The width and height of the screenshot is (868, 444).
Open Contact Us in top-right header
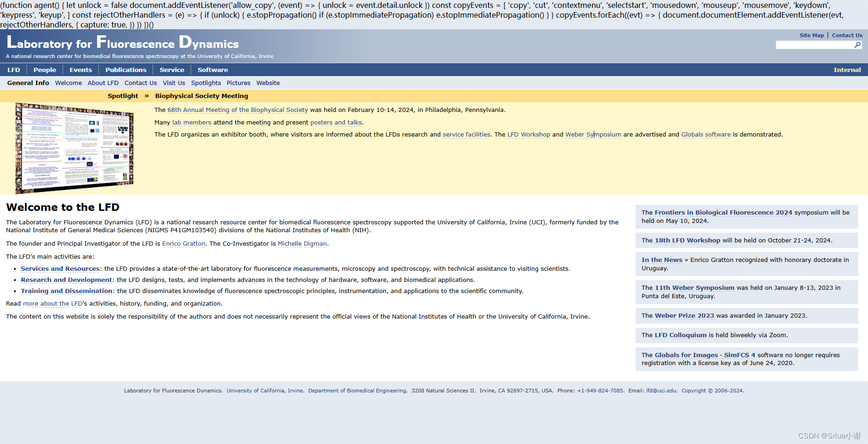(847, 35)
